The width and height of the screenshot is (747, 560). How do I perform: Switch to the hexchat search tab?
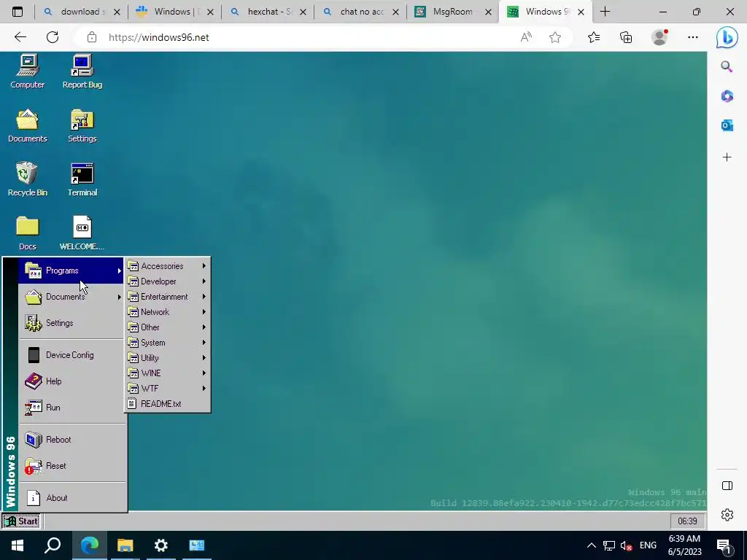coord(268,12)
